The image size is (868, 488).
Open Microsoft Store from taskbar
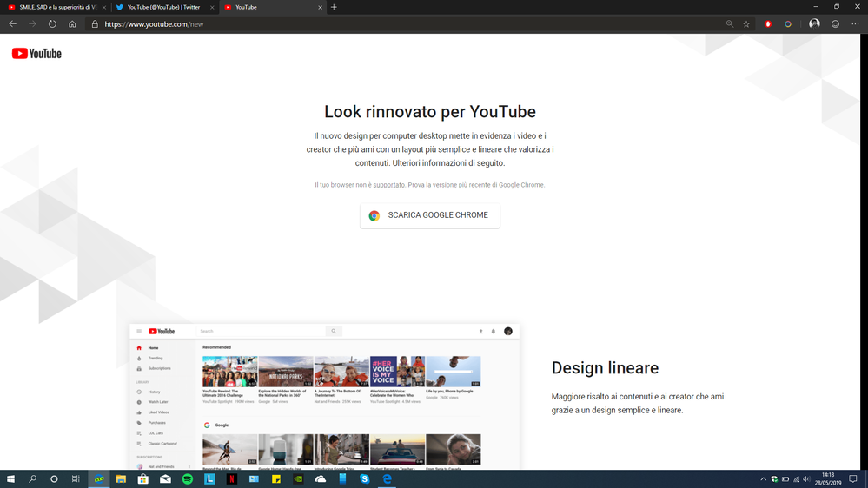pyautogui.click(x=142, y=478)
